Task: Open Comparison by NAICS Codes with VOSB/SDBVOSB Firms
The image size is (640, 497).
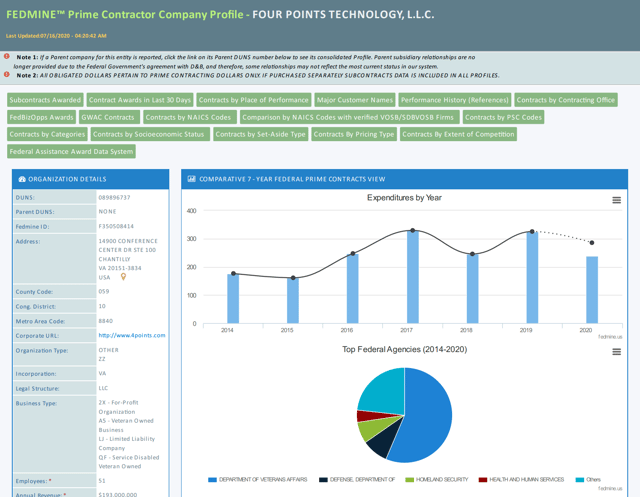Action: (x=349, y=117)
